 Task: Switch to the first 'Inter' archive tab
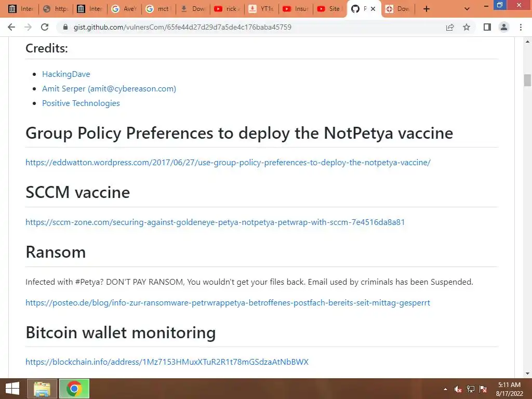(x=21, y=9)
